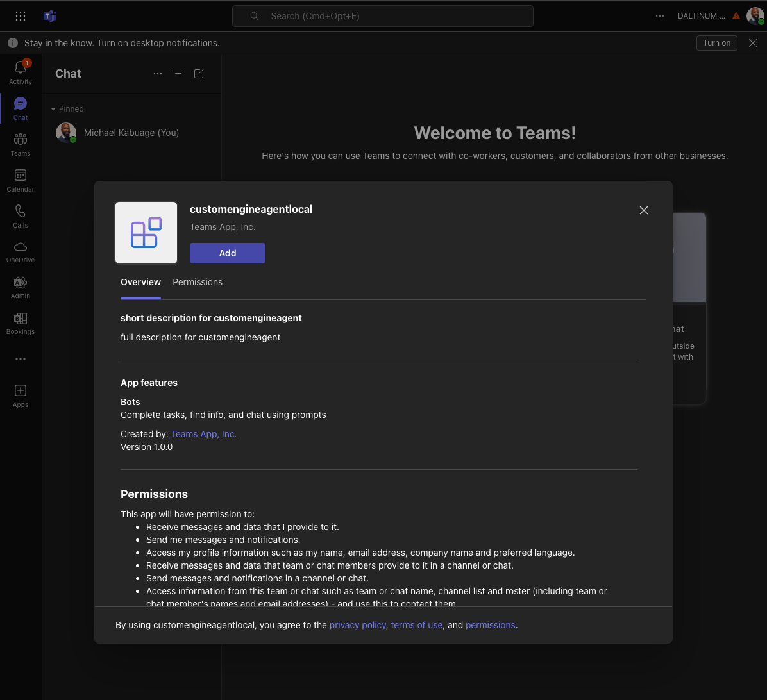
Task: Close the customengineagentlocal app dialog
Action: point(644,210)
